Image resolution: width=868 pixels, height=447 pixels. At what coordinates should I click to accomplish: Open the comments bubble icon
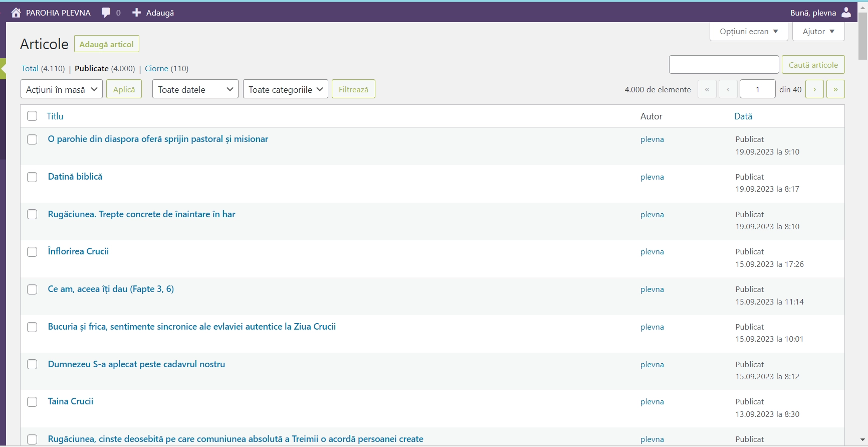click(106, 13)
